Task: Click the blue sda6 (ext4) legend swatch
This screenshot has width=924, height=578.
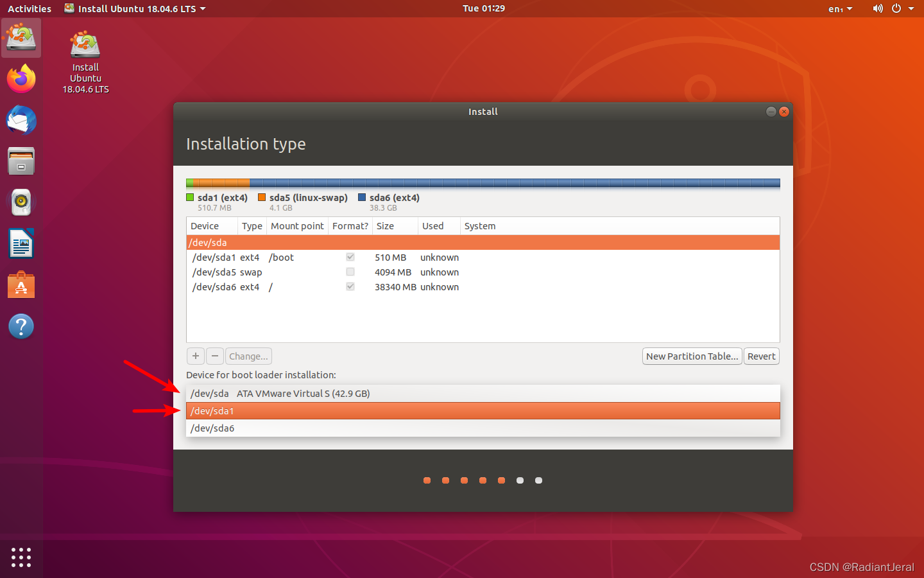Action: pos(362,198)
